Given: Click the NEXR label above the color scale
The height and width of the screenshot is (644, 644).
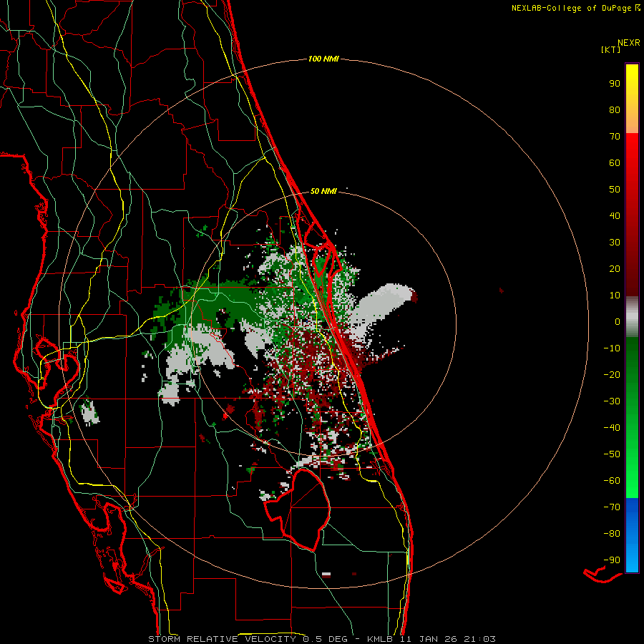Looking at the screenshot, I should pos(629,43).
